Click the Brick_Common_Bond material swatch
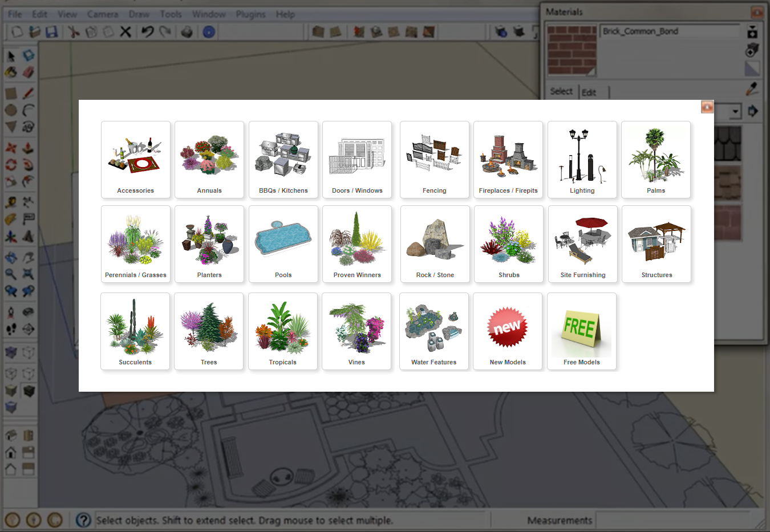 tap(572, 50)
